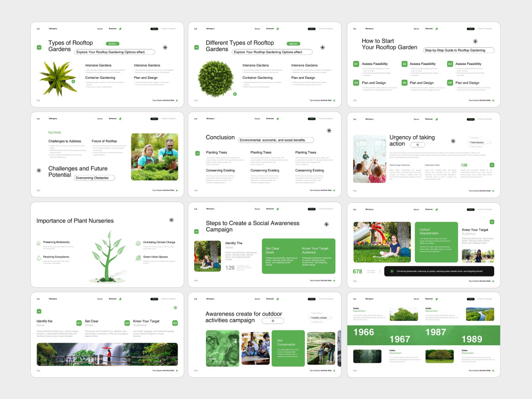Click the 02 badge on How to Start slide
This screenshot has height=399, width=532.
pos(404,64)
